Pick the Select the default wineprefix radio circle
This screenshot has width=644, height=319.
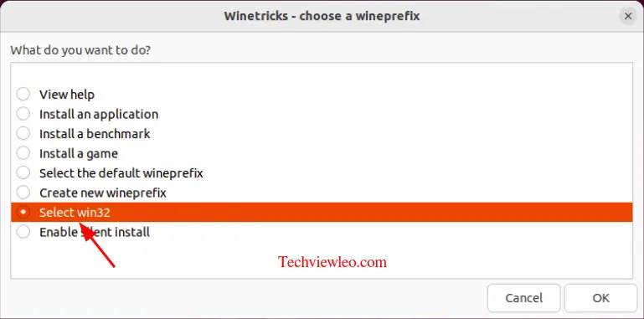(23, 172)
